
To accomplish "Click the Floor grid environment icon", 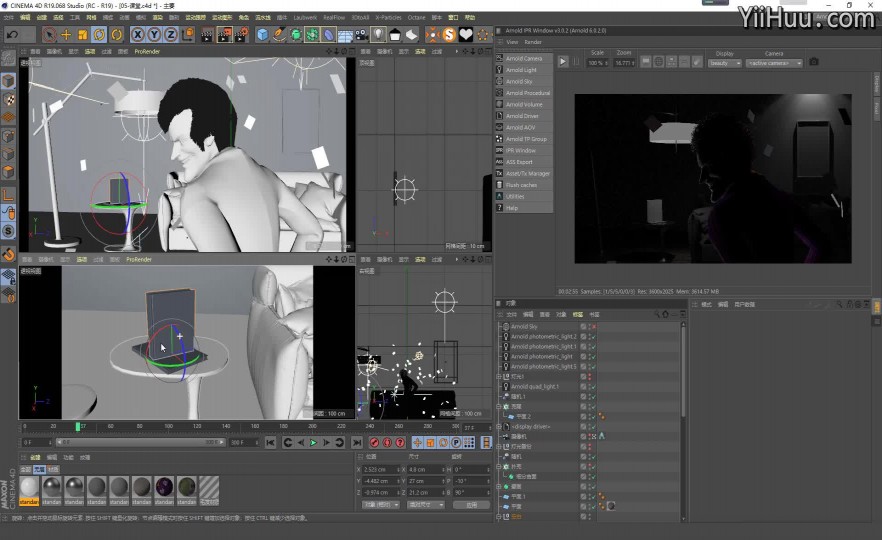I will coord(345,35).
